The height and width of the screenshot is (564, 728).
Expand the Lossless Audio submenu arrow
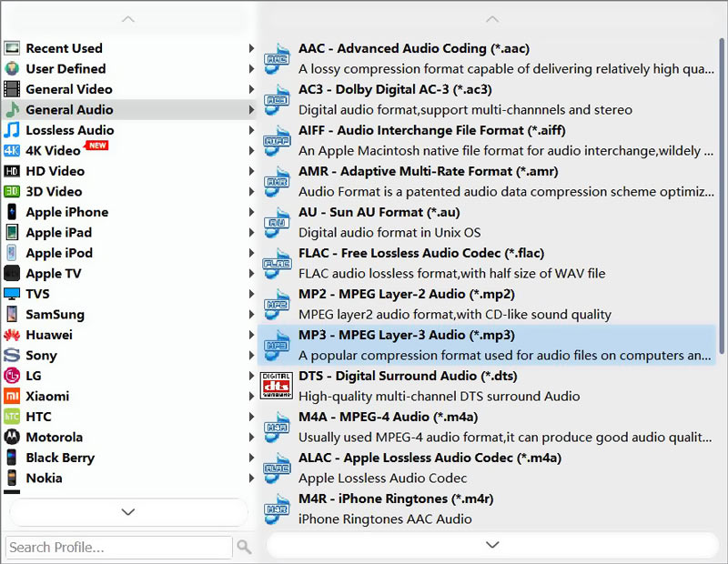tap(251, 130)
